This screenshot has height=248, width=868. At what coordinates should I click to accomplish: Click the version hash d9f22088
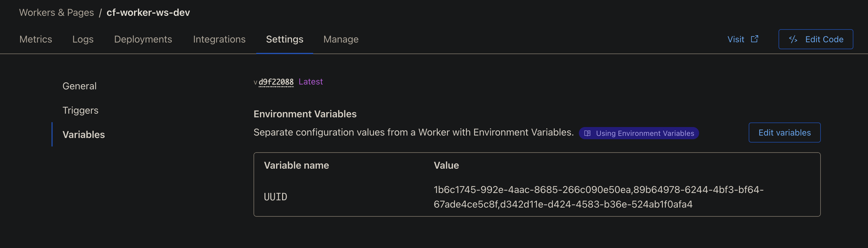(x=276, y=82)
